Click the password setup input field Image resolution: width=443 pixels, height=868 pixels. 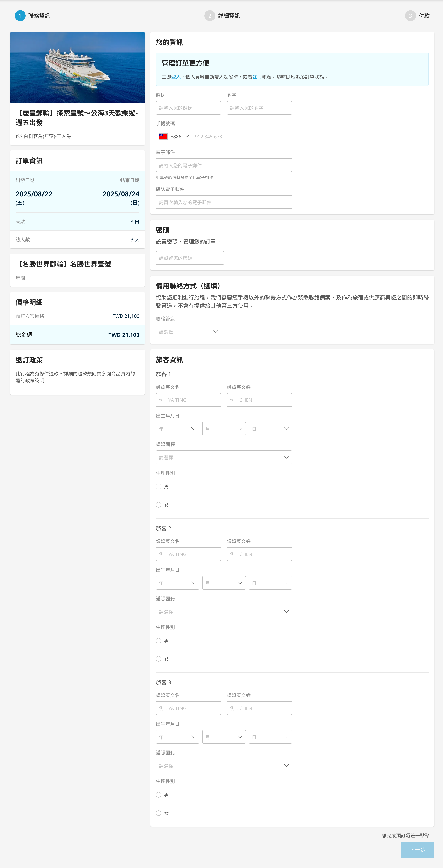pyautogui.click(x=189, y=258)
